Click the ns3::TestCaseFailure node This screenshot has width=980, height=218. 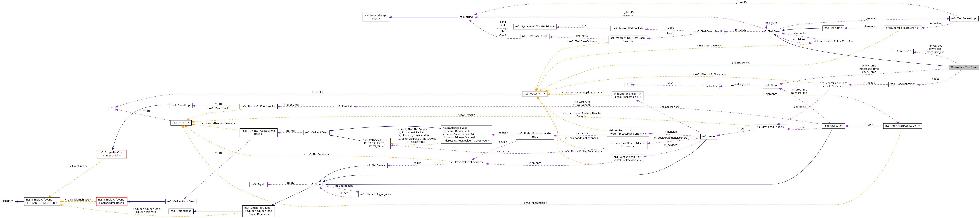(535, 36)
